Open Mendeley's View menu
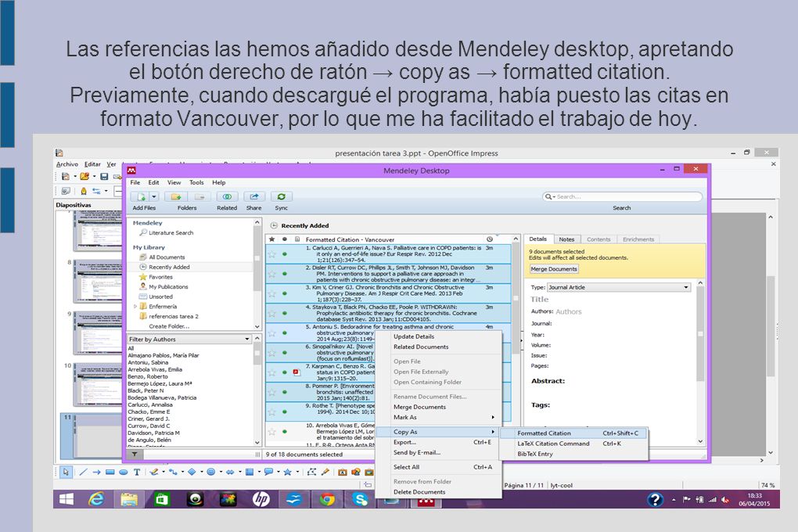798x532 pixels. click(x=174, y=182)
